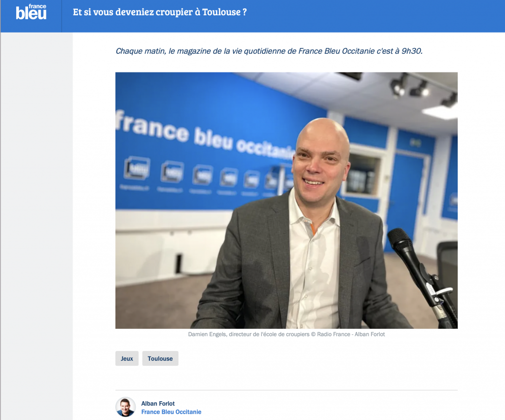This screenshot has width=505, height=420.
Task: Click the row of small logos on studio wall
Action: point(206,175)
